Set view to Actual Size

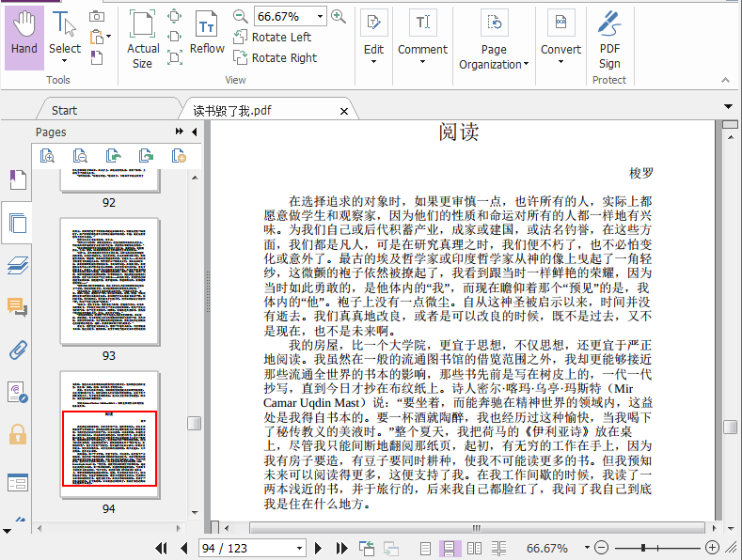pyautogui.click(x=142, y=39)
